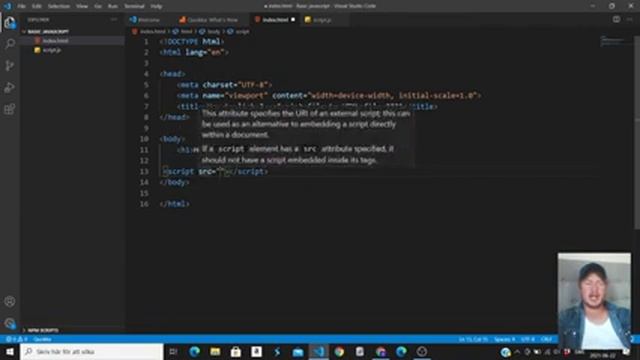This screenshot has width=640, height=360.
Task: Open Task View on the taskbar
Action: (173, 351)
